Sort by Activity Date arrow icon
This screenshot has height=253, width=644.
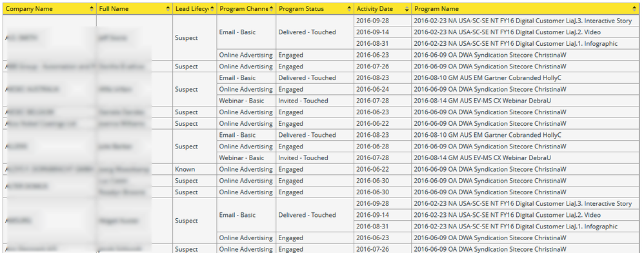pyautogui.click(x=407, y=9)
